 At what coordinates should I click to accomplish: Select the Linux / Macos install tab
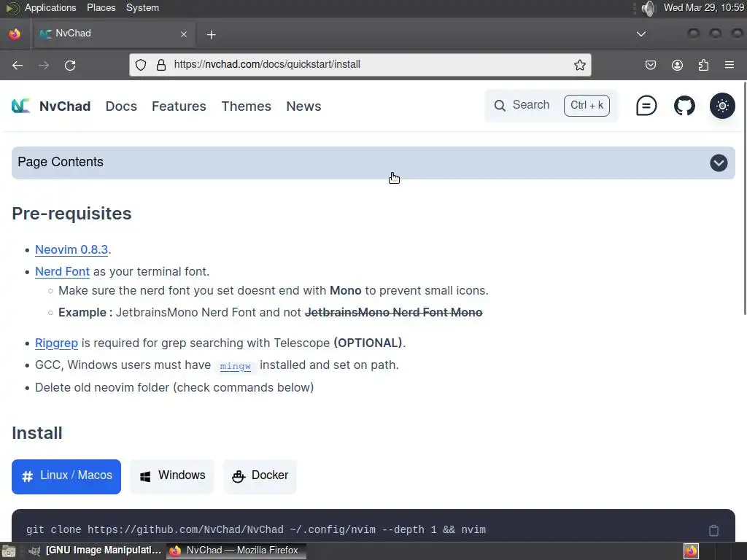tap(66, 476)
